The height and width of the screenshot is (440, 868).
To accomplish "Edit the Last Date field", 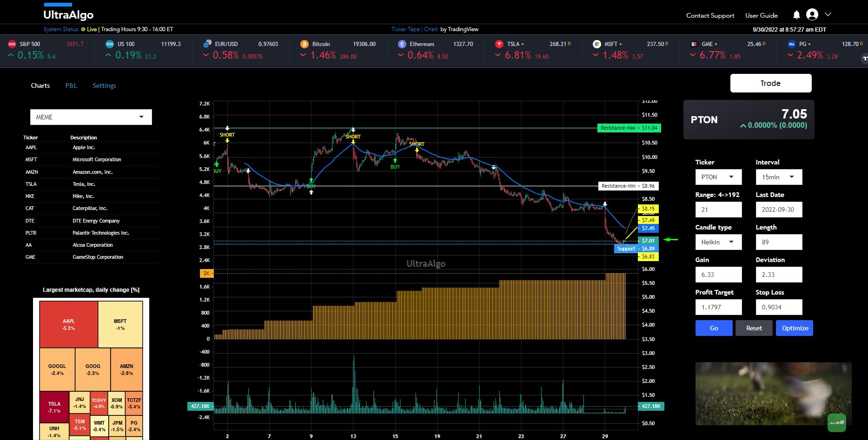I will coord(779,210).
